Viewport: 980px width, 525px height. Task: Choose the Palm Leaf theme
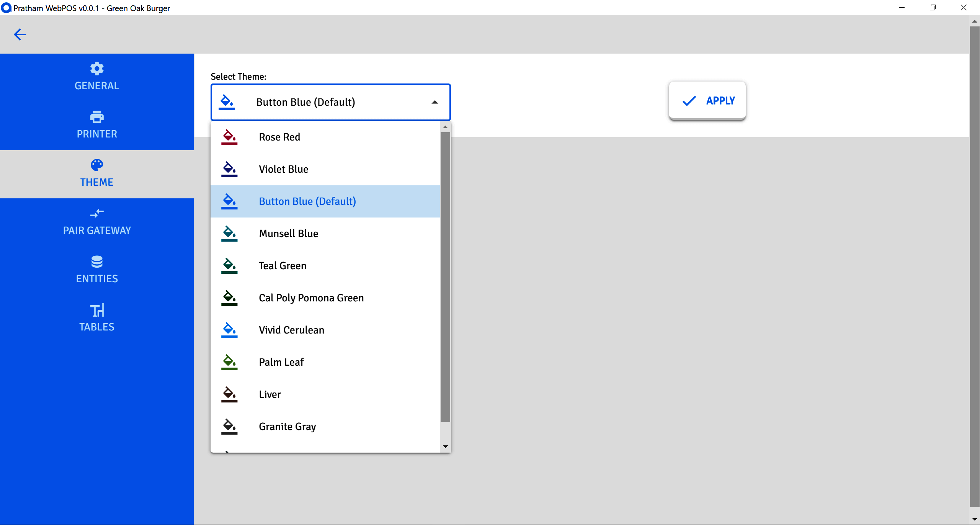281,362
